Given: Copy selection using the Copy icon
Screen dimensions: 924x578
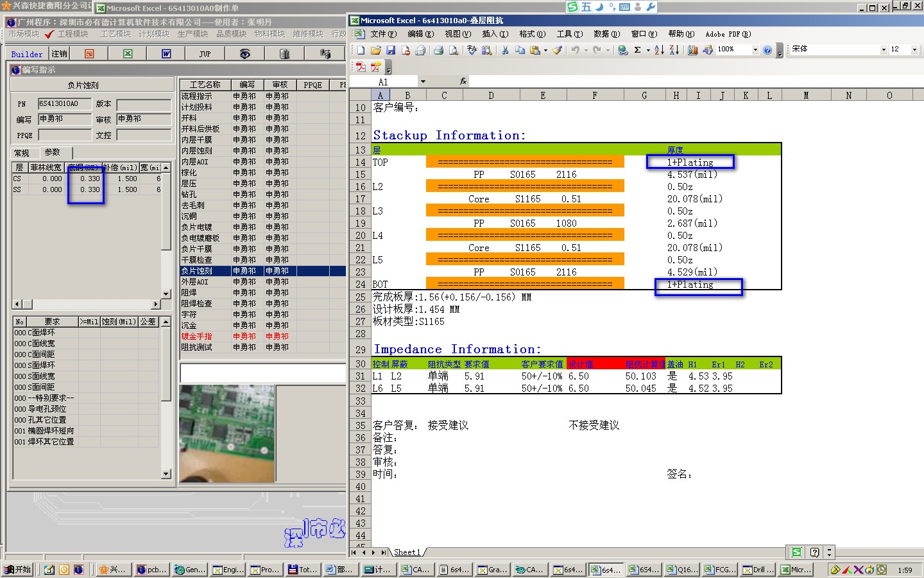Looking at the screenshot, I should point(520,49).
